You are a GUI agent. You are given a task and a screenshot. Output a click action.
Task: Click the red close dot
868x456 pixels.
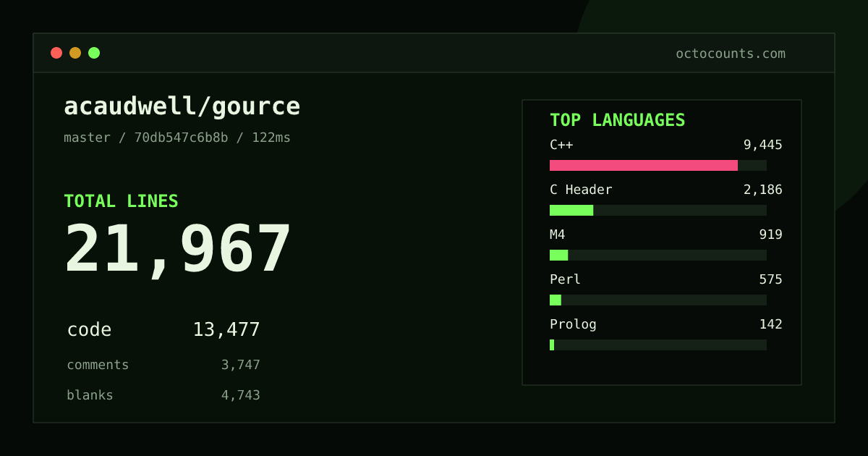click(x=56, y=53)
